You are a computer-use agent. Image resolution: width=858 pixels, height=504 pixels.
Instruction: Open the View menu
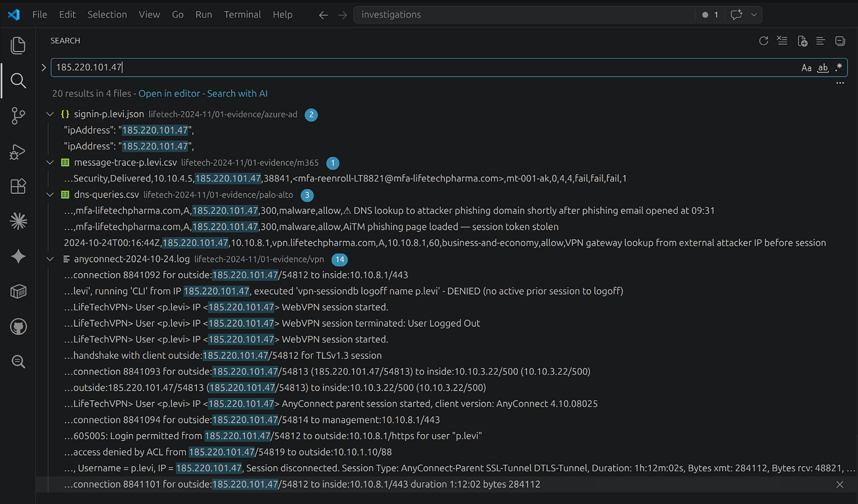[150, 15]
